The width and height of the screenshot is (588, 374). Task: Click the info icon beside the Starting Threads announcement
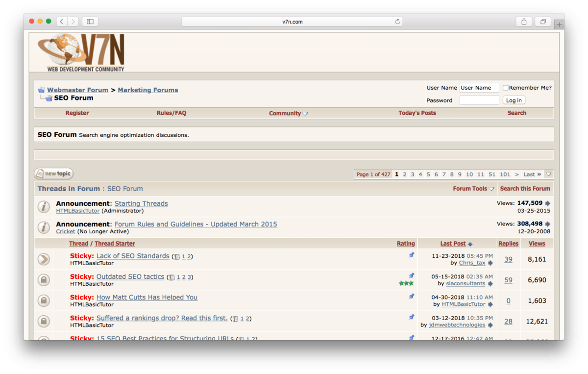[x=44, y=206]
